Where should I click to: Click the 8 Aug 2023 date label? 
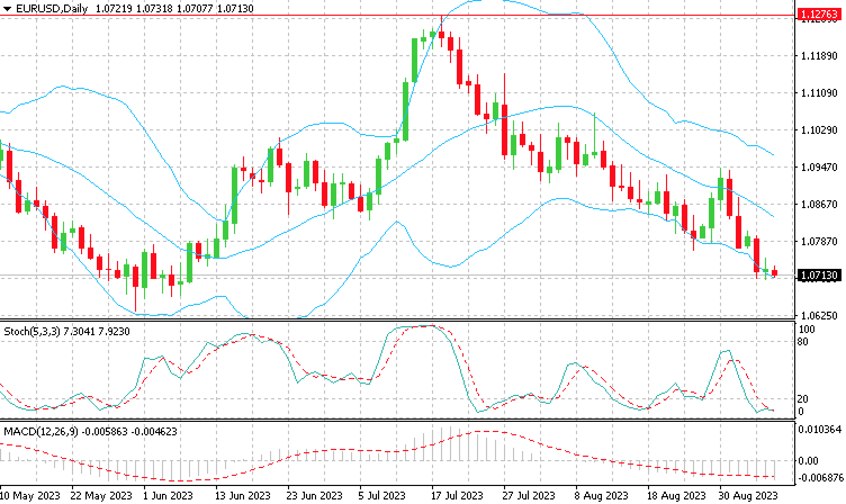[601, 496]
